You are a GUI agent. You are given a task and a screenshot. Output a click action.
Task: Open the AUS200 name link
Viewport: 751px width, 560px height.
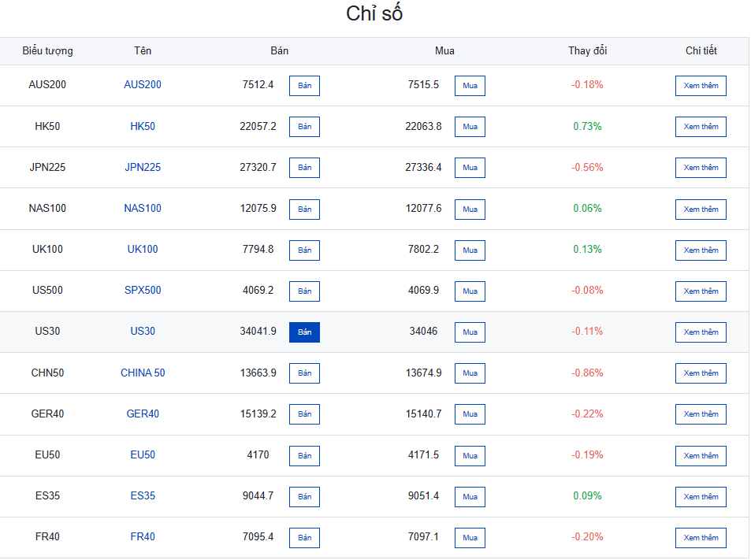[x=143, y=85]
